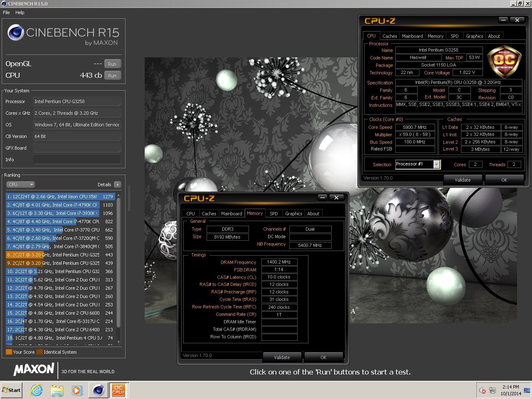This screenshot has width=532, height=399.
Task: Select ranking row 8 Pentium score 443
Action: 60,255
